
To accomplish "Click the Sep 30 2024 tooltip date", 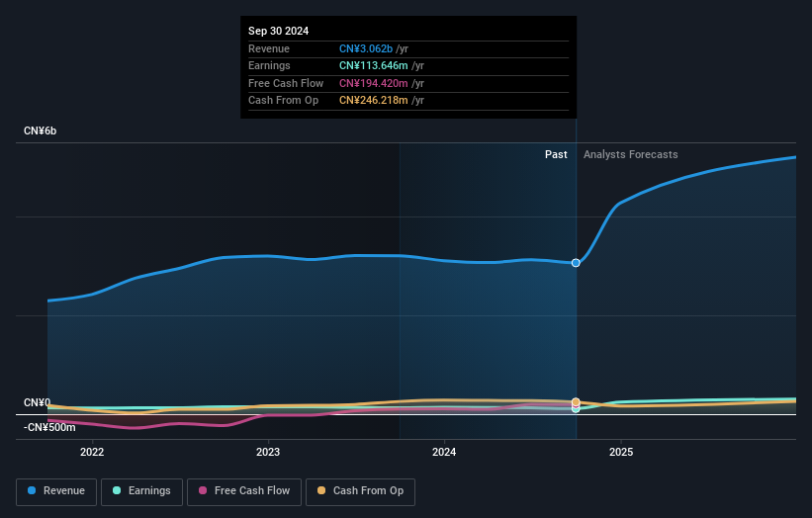I will pyautogui.click(x=278, y=31).
